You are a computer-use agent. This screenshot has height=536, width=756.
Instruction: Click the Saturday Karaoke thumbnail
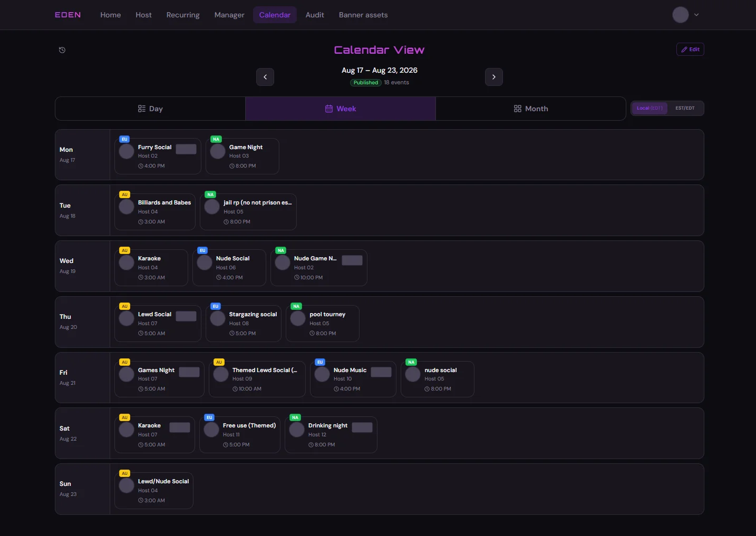point(180,427)
